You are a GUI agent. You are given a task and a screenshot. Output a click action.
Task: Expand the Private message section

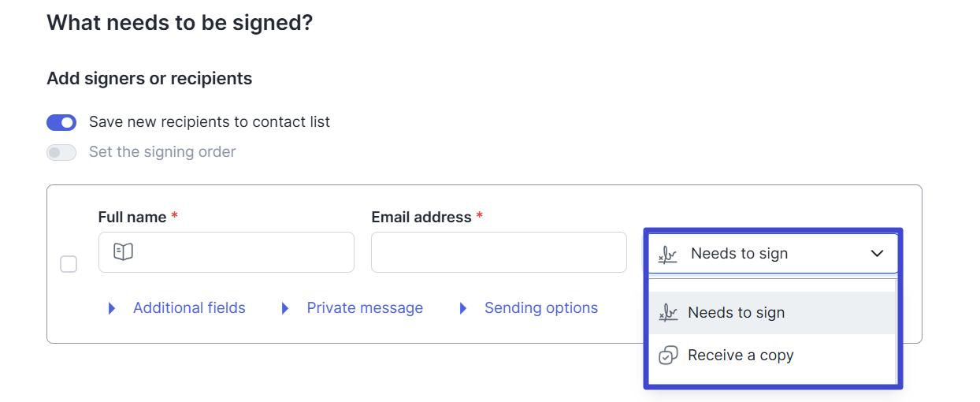point(365,308)
